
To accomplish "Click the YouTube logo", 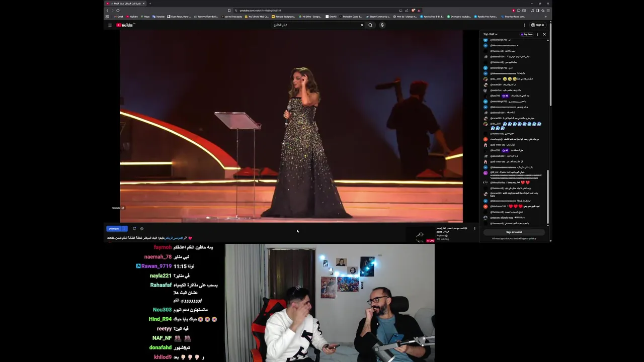I will (124, 25).
